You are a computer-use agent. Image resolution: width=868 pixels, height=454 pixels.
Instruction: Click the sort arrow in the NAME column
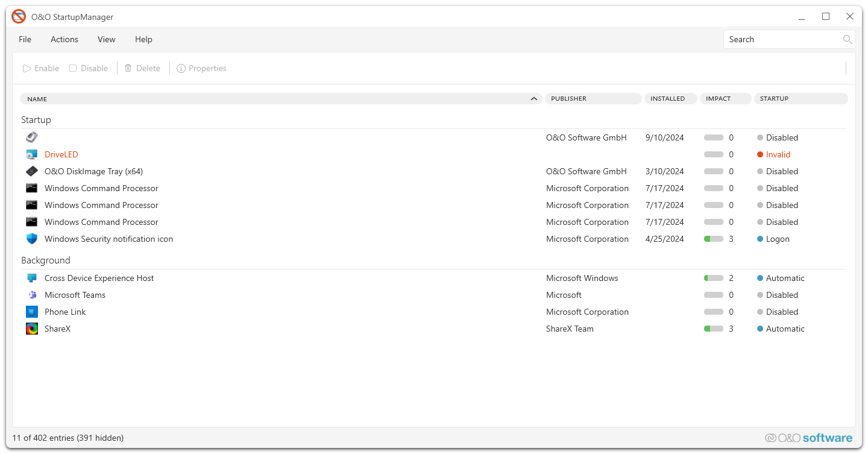tap(533, 98)
